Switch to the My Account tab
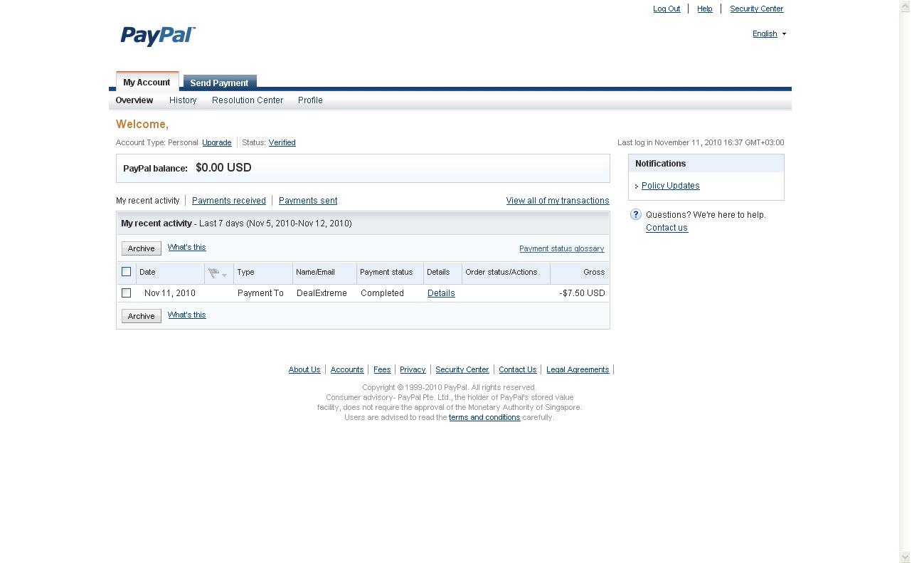 147,82
